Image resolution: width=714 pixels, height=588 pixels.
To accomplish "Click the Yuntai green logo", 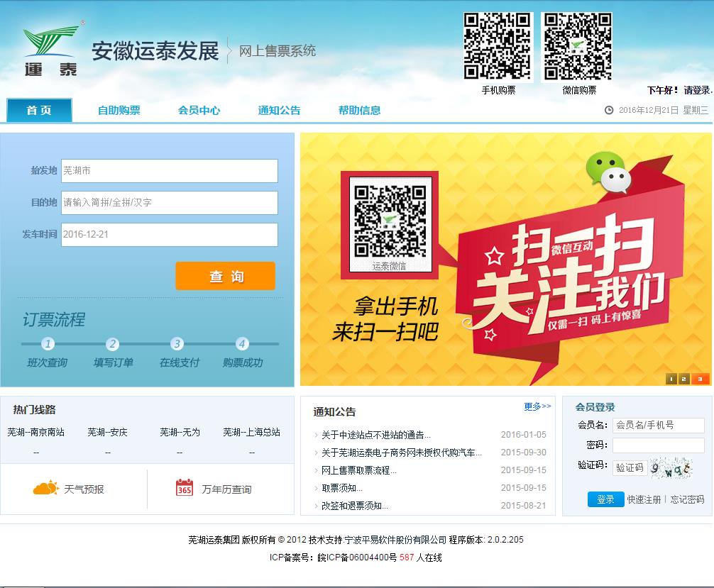I will point(51,50).
